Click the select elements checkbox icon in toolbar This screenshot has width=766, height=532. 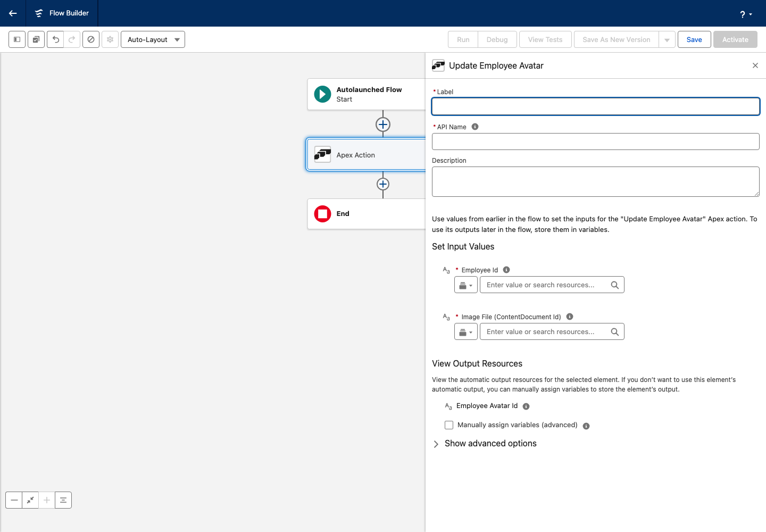[36, 39]
